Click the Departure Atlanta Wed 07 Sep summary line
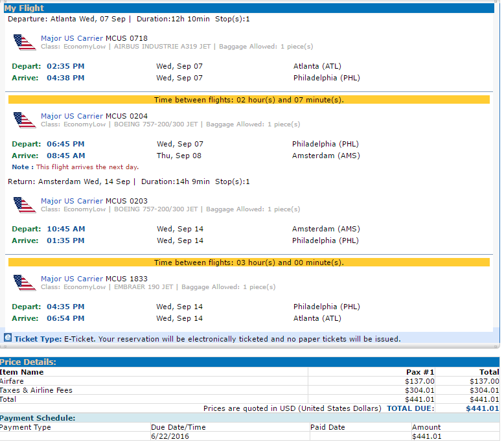Screen dimensions: 504x444 click(128, 19)
